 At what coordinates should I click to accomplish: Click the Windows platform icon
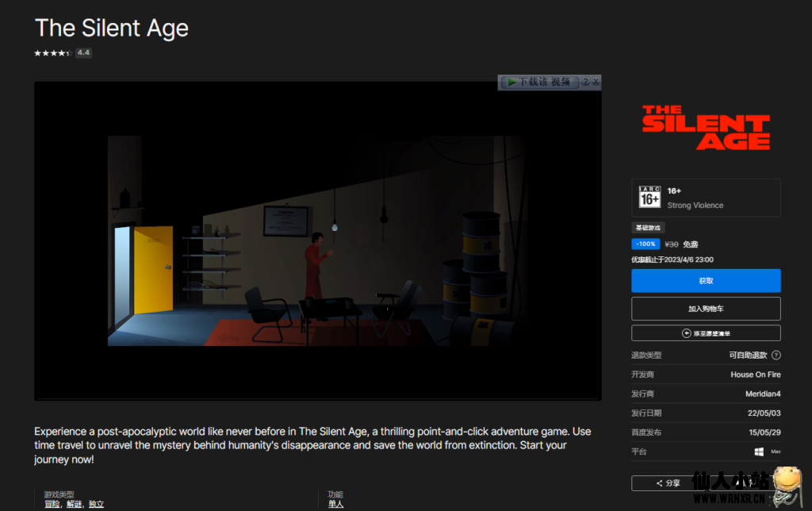759,452
